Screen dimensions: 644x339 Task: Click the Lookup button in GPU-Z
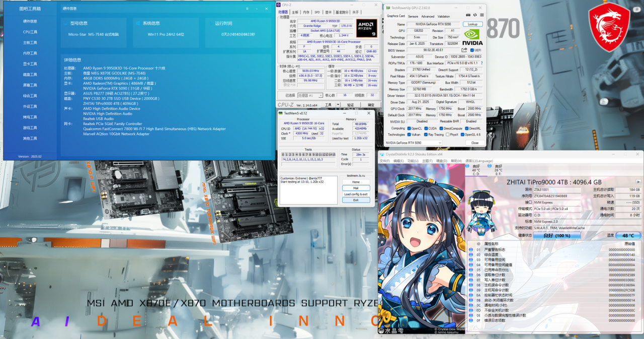(x=472, y=24)
